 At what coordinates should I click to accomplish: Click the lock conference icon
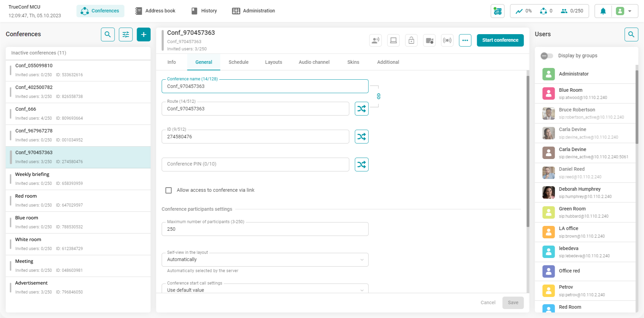(x=411, y=40)
